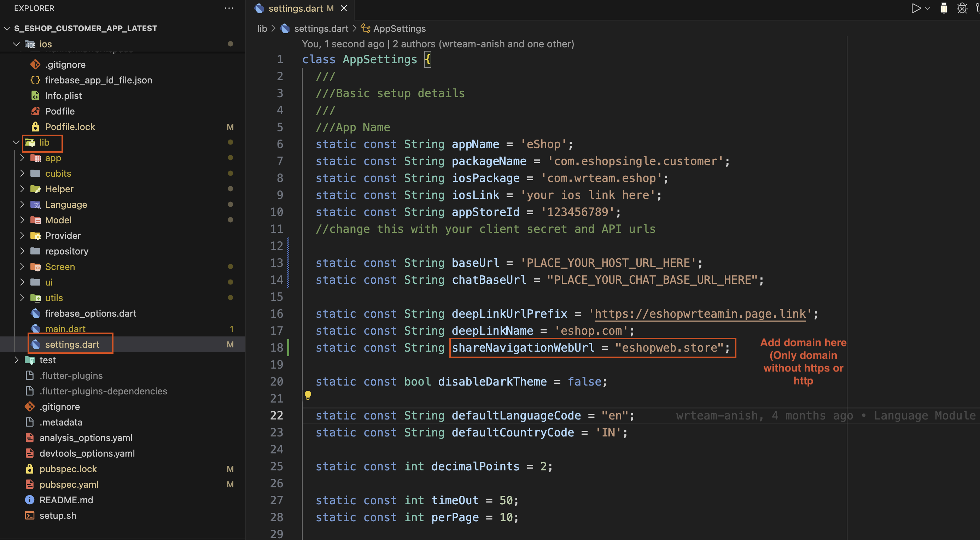Click the EXPLORER panel title

(34, 8)
